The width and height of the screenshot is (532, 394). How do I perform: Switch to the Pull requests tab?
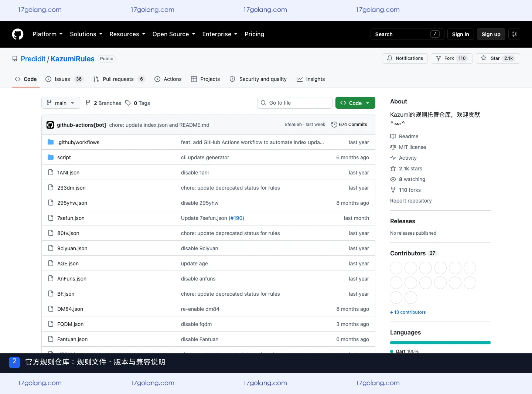(x=119, y=79)
